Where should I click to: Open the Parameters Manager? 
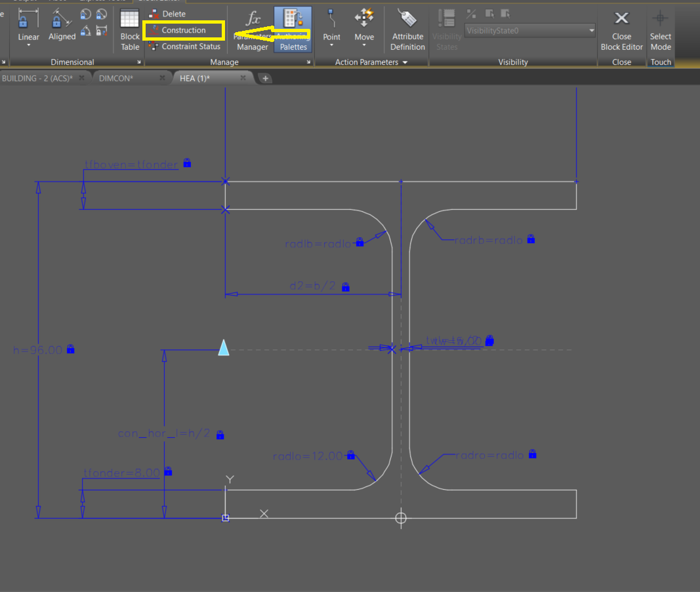click(x=253, y=30)
